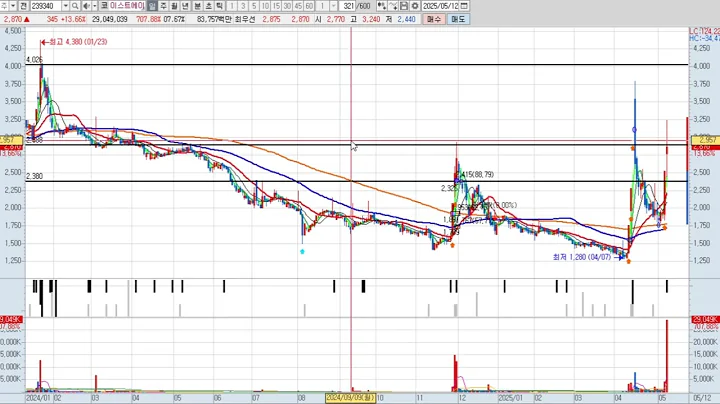Choose the 3 interval button

[x=243, y=6]
